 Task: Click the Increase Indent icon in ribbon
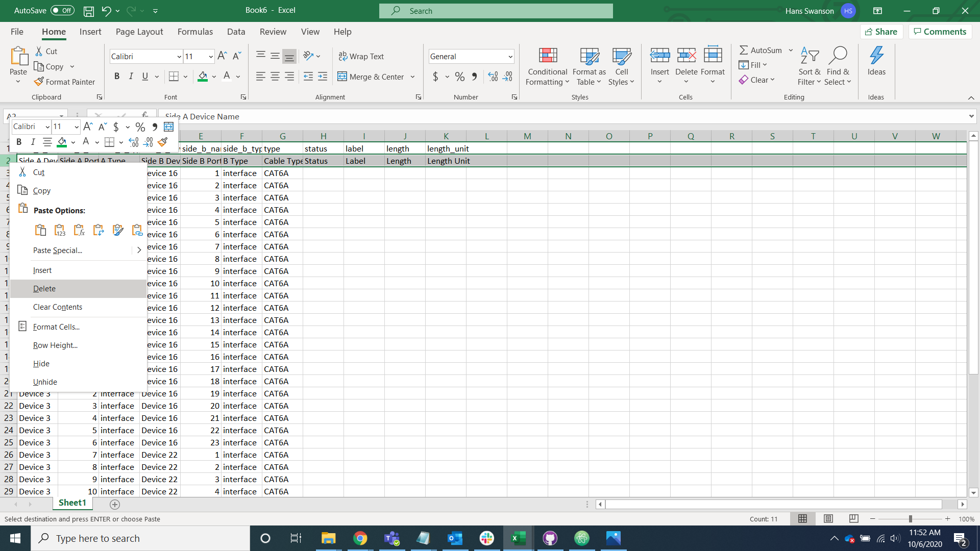pos(323,77)
